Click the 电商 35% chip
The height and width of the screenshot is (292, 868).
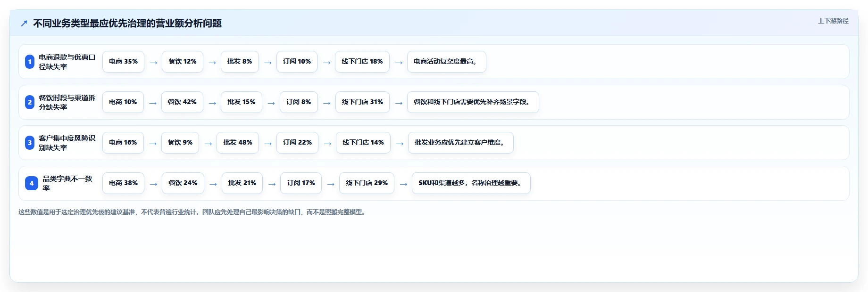click(123, 62)
